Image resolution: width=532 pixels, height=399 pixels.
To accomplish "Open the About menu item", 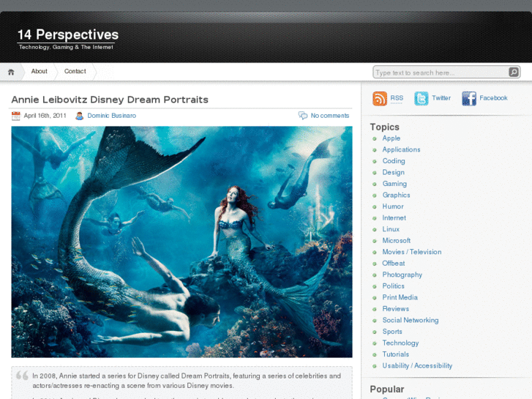I will (x=40, y=71).
